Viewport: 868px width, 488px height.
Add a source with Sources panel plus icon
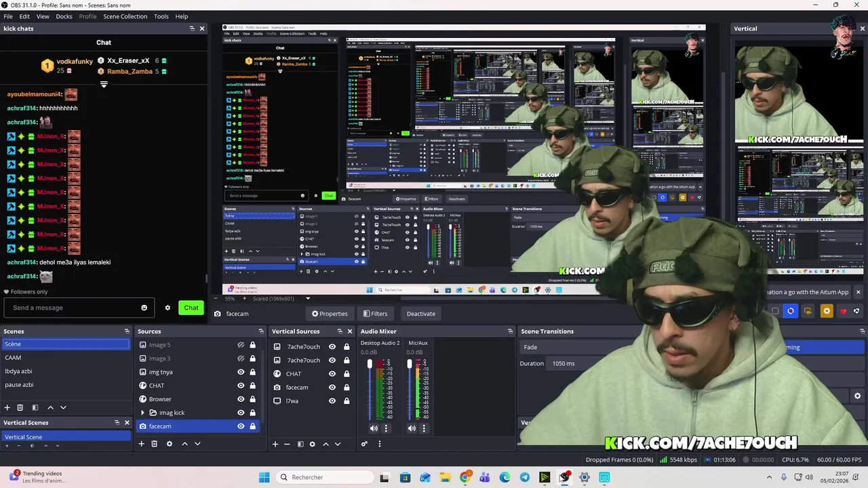142,444
